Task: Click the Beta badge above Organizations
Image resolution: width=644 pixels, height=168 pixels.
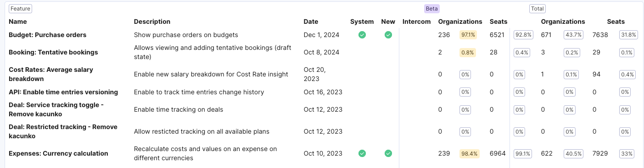Action: [432, 8]
